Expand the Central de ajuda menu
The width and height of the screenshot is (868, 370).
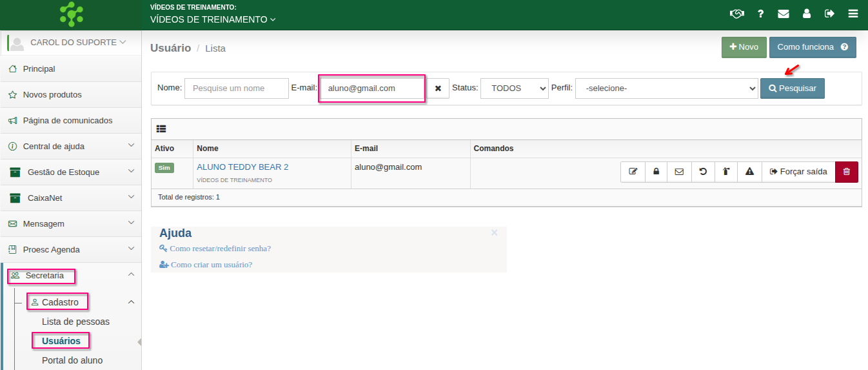(70, 147)
